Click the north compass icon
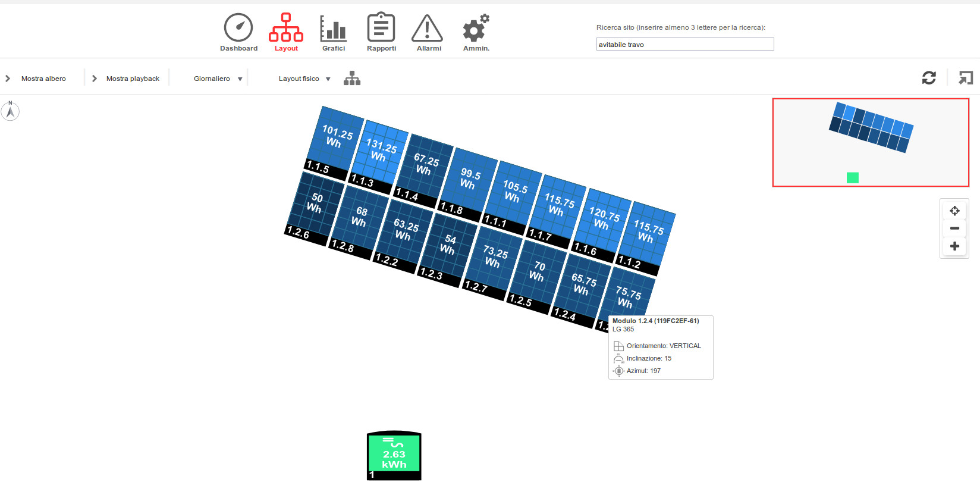Image resolution: width=980 pixels, height=501 pixels. pos(10,111)
